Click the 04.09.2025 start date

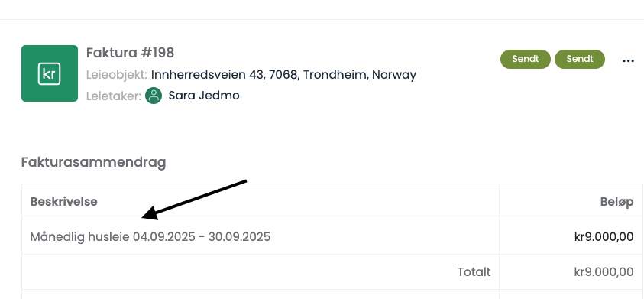coord(164,237)
